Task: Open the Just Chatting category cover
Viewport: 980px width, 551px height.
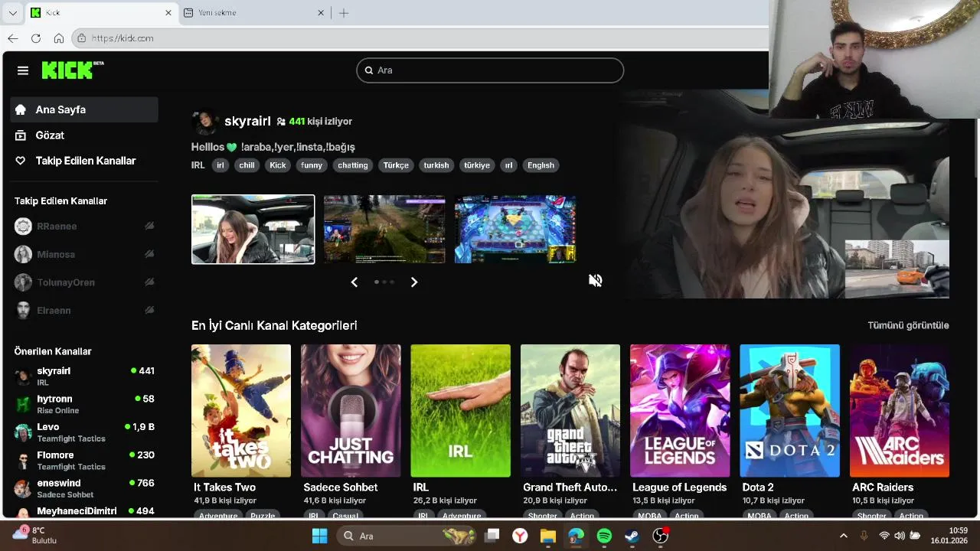Action: pyautogui.click(x=351, y=411)
